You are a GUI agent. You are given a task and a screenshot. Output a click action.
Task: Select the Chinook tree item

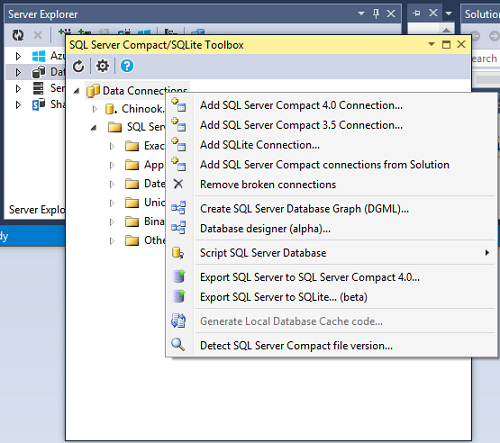(143, 109)
